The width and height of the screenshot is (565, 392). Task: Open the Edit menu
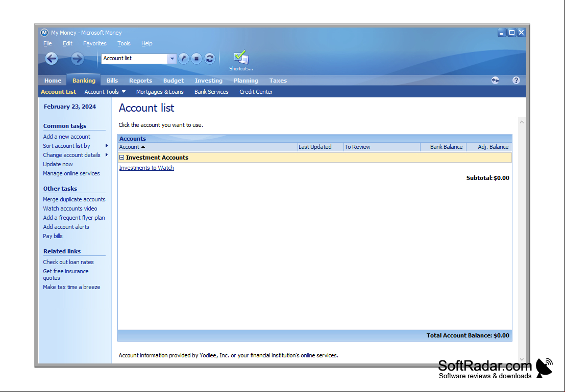(67, 43)
